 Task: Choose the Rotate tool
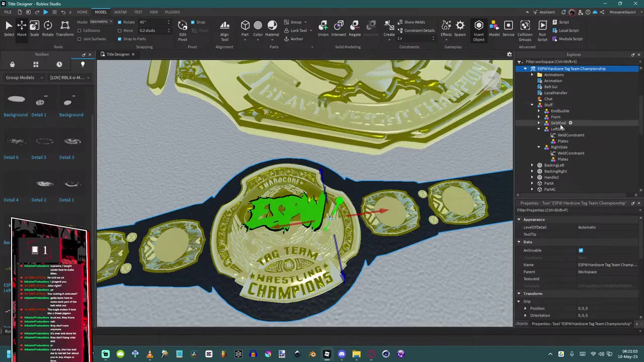click(48, 28)
